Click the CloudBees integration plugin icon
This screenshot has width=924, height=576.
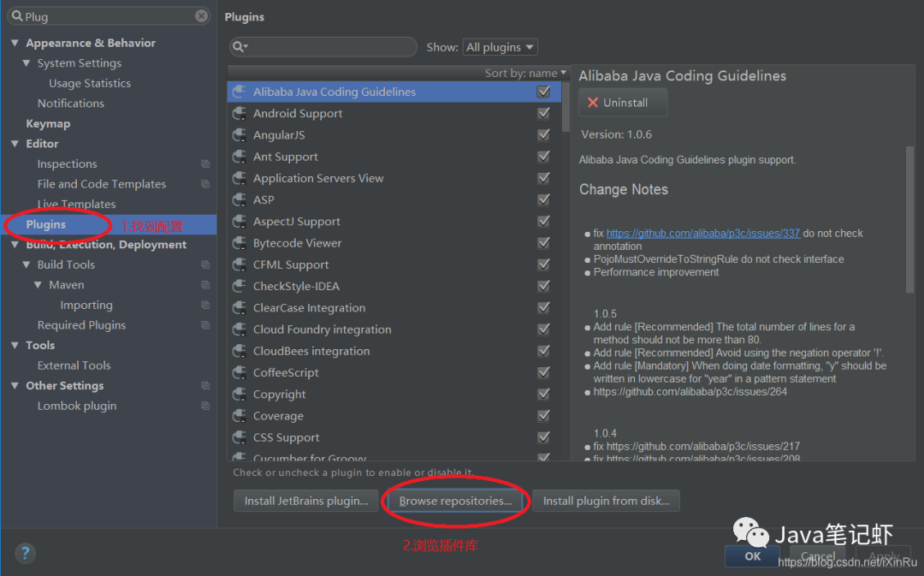click(x=240, y=351)
